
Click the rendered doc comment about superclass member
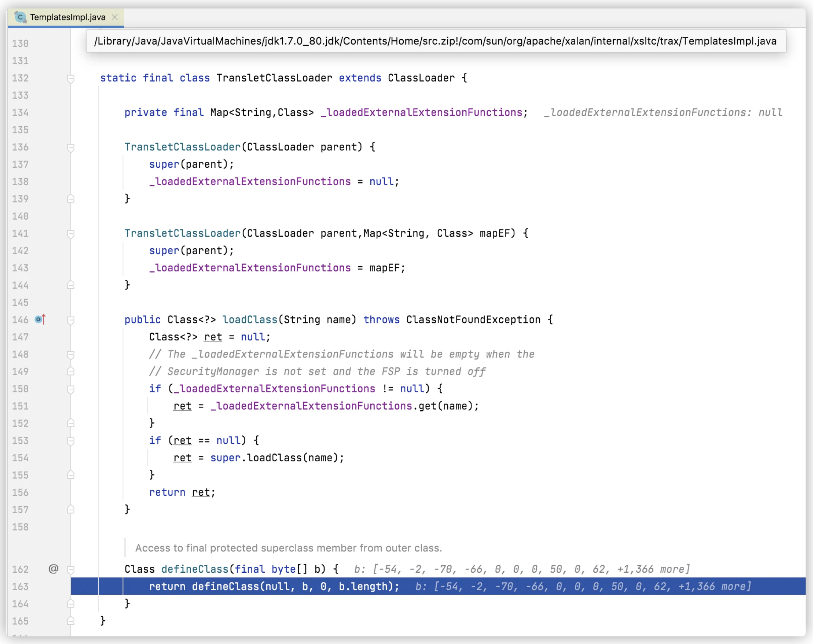click(288, 548)
